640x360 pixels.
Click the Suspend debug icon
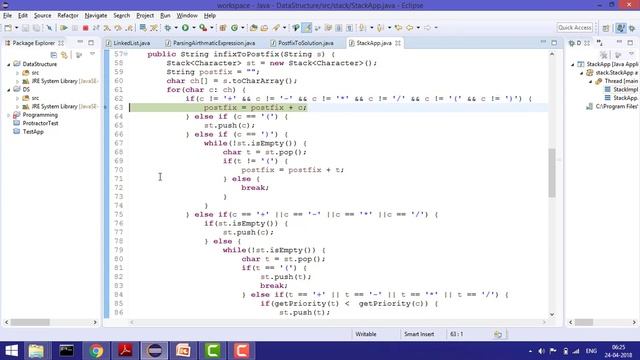click(75, 28)
